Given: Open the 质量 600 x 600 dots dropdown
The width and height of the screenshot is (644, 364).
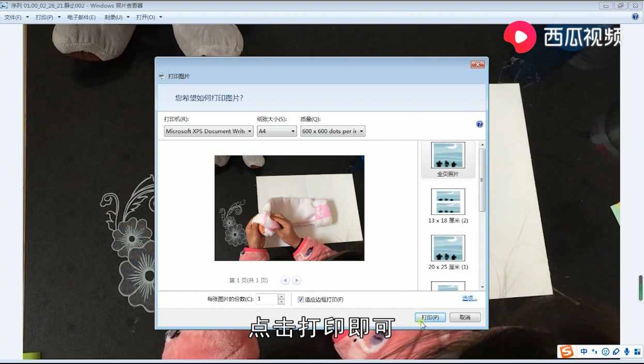Looking at the screenshot, I should point(333,131).
